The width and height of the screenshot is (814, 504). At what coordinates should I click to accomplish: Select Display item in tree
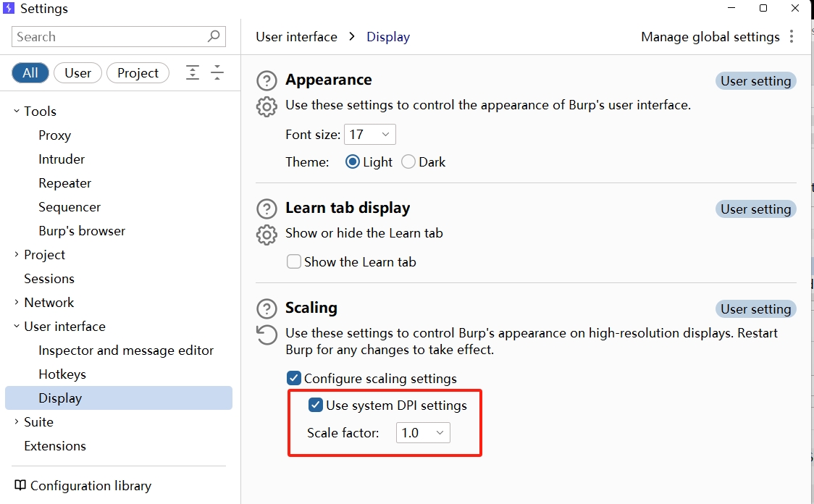(119, 398)
